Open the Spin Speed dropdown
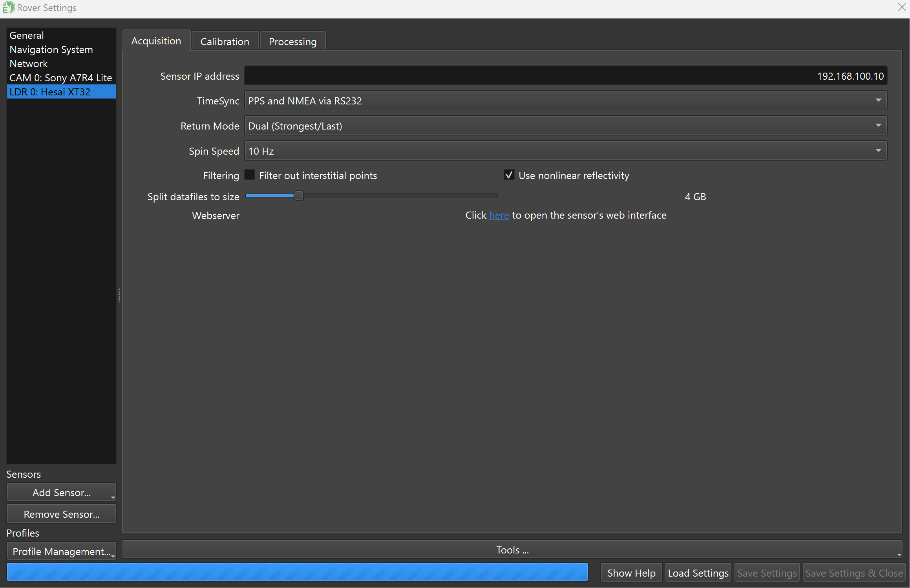Image resolution: width=910 pixels, height=588 pixels. coord(565,151)
